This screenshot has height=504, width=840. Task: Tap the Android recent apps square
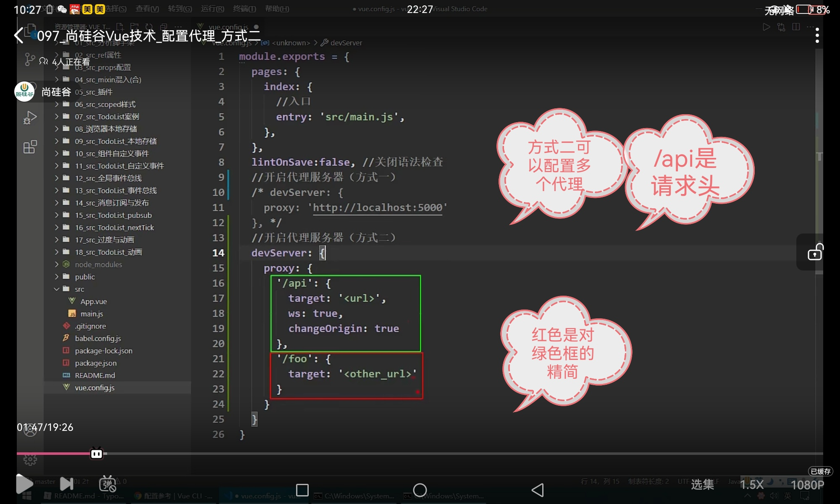coord(302,490)
